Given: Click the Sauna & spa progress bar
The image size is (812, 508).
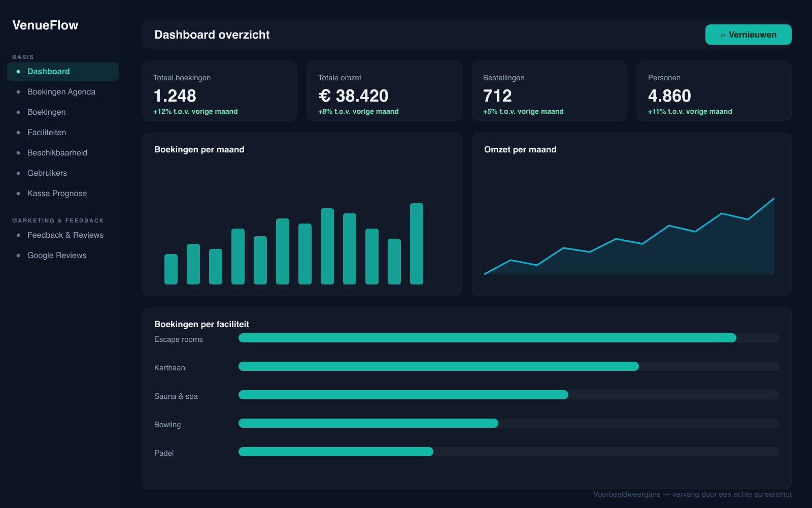Looking at the screenshot, I should click(x=509, y=395).
